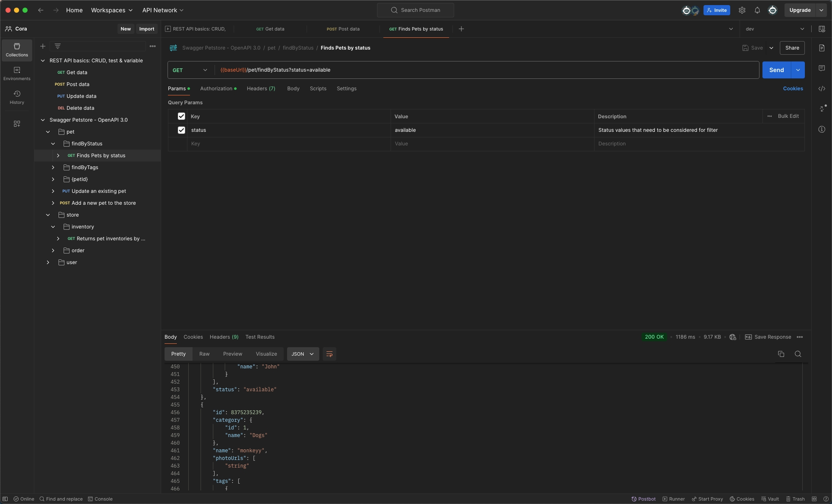Image resolution: width=832 pixels, height=504 pixels.
Task: Open the Test Results response tab
Action: (260, 337)
